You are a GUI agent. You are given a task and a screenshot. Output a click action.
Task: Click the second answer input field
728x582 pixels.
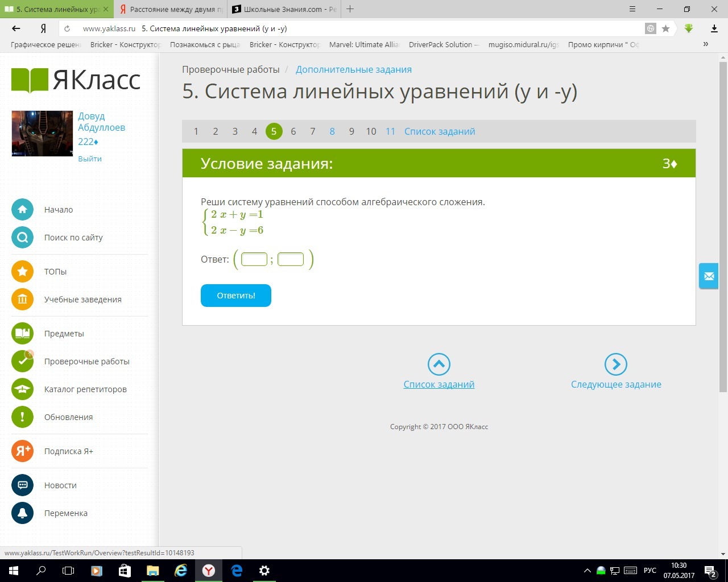click(x=291, y=260)
